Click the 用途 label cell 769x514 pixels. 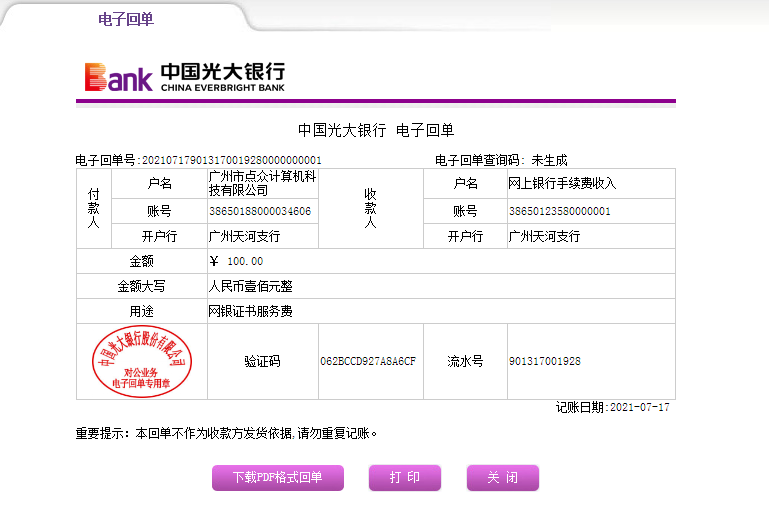142,311
